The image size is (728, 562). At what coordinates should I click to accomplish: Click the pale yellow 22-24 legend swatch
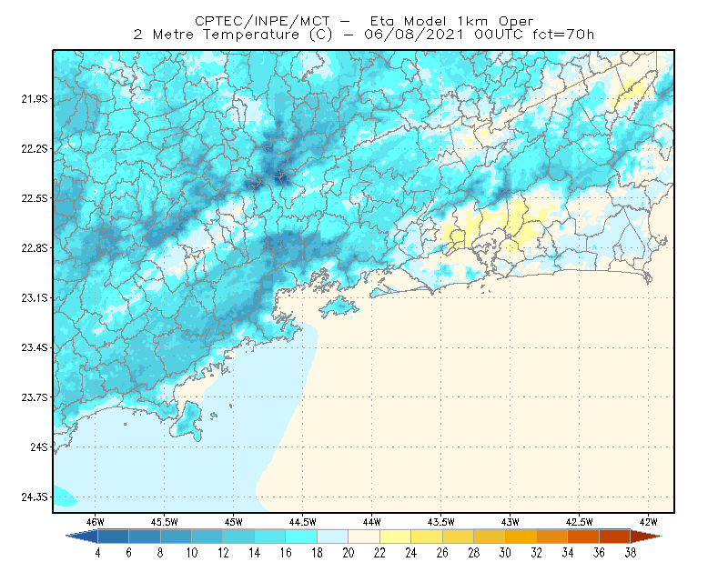(396, 537)
